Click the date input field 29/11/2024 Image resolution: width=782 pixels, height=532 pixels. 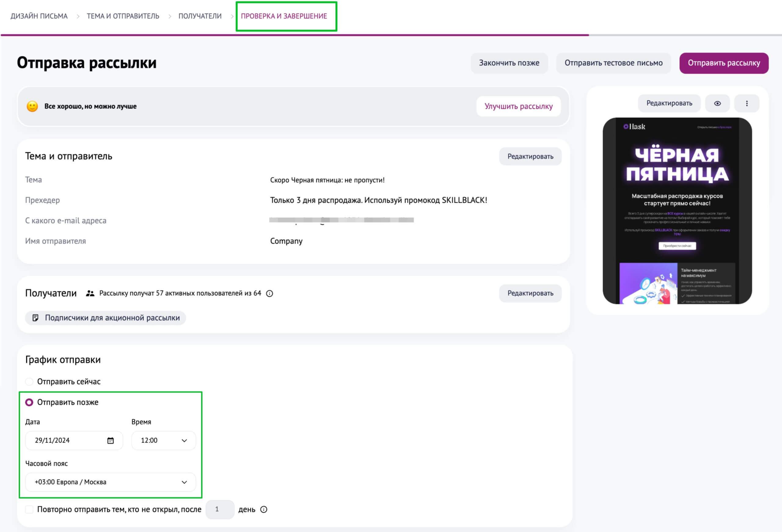click(74, 440)
